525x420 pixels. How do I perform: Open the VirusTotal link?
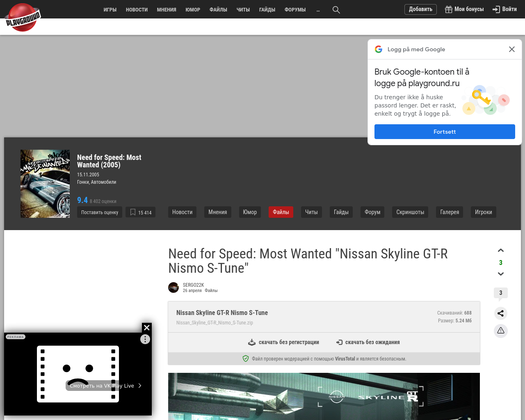(345, 358)
